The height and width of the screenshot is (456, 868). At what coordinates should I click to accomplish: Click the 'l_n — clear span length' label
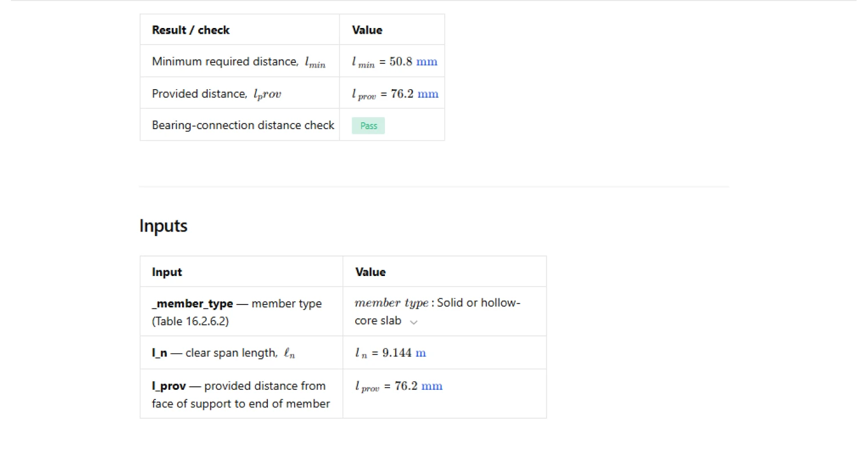(223, 353)
